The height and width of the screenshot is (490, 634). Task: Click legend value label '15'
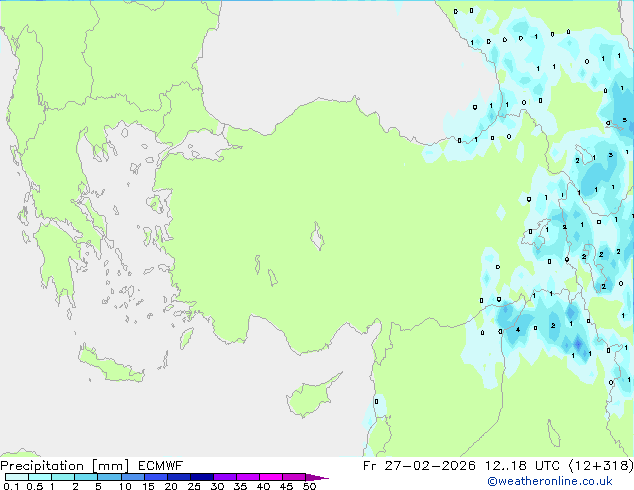tap(148, 486)
